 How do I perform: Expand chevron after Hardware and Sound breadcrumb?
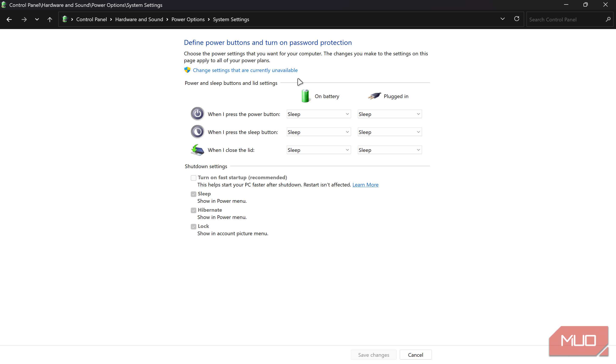pos(167,19)
